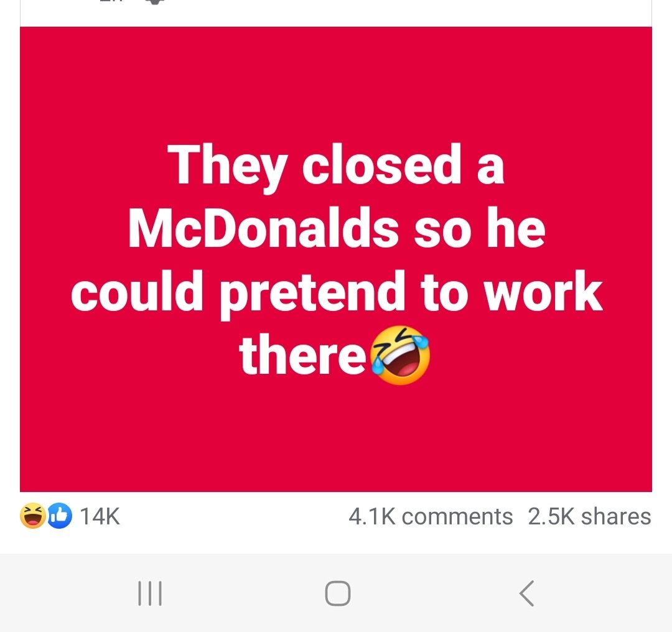
Task: Open the Android recent apps button
Action: click(150, 593)
